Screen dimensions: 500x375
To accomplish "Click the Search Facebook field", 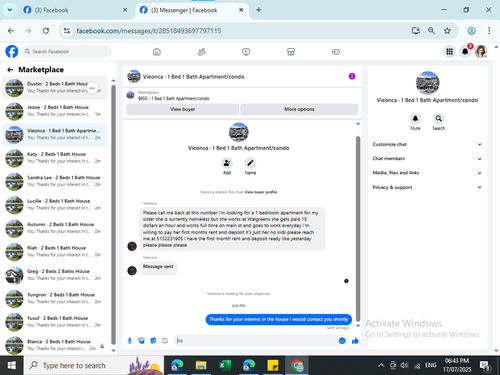I will click(x=67, y=51).
